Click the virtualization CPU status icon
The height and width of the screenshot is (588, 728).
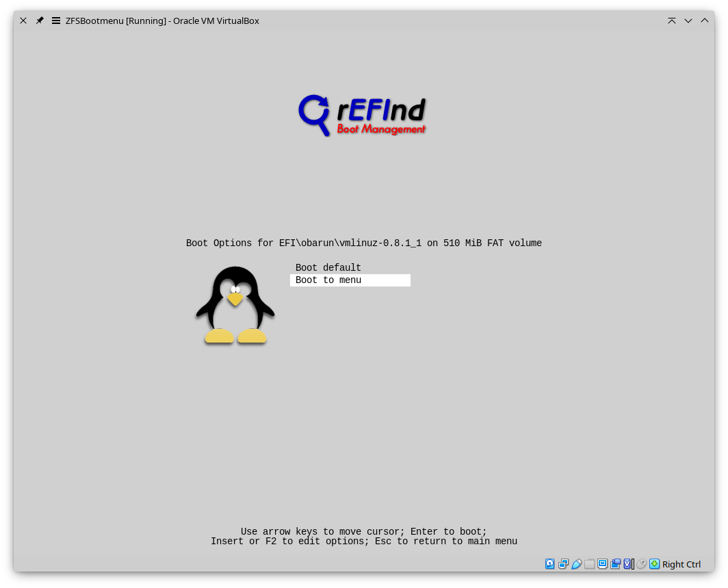coord(629,564)
